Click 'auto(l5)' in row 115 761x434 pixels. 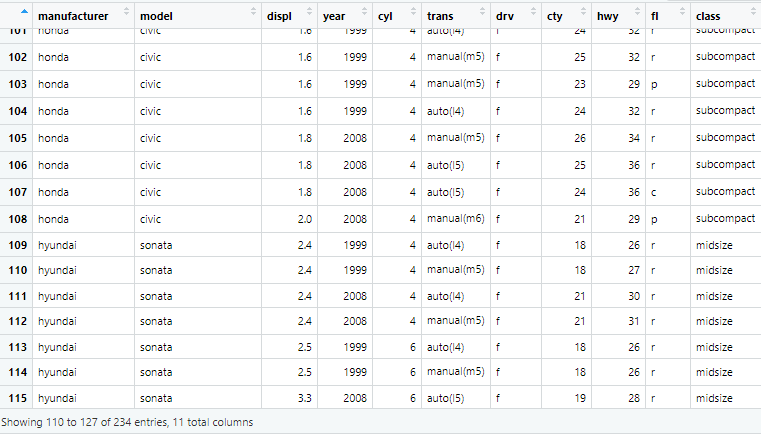point(446,399)
